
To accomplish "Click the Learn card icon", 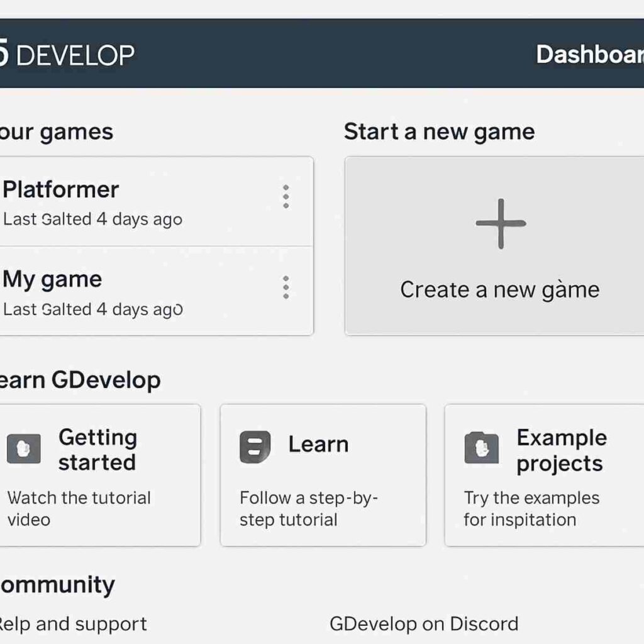I will (x=255, y=447).
